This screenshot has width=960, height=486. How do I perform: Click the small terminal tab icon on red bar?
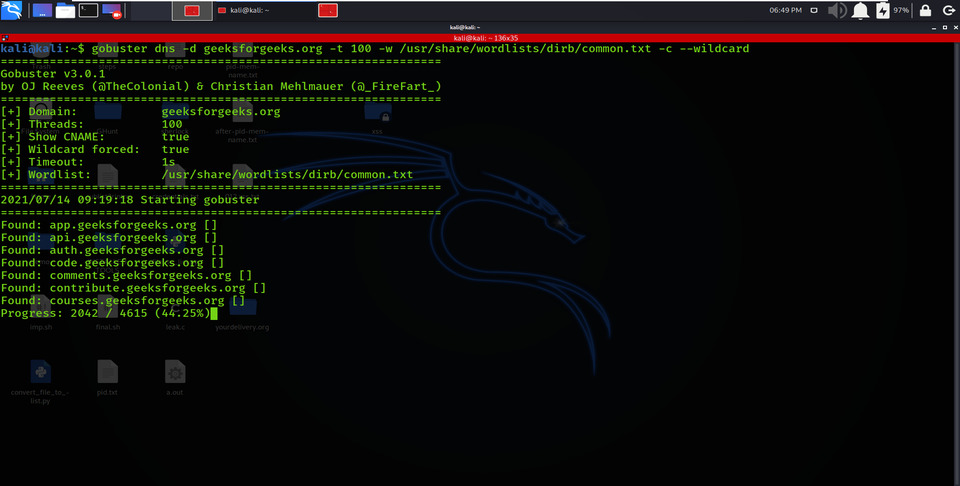[x=5, y=38]
